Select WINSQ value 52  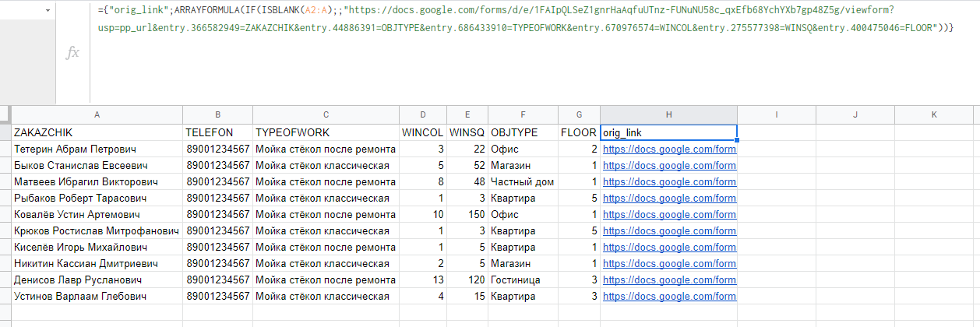tap(467, 165)
